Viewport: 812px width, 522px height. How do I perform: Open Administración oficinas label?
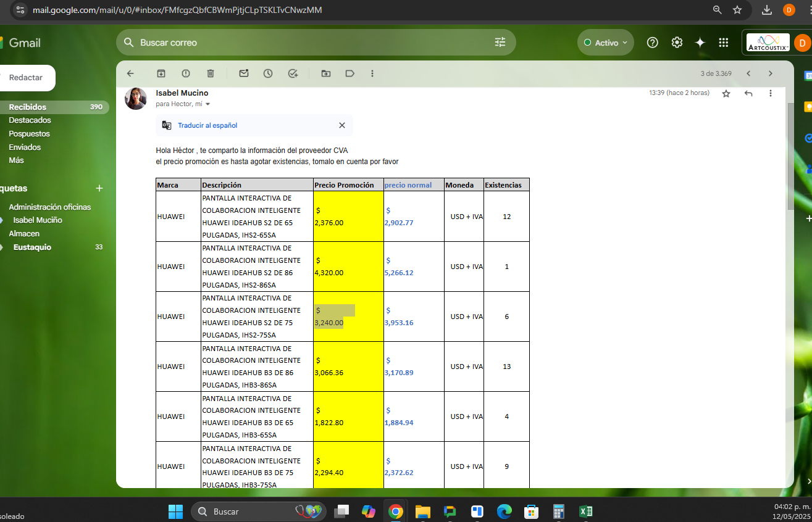49,207
